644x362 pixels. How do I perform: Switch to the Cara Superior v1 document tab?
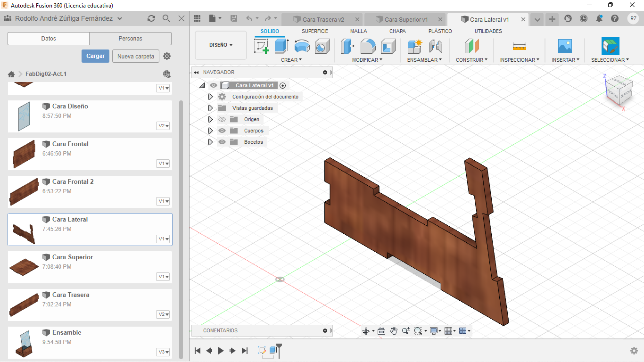[405, 19]
